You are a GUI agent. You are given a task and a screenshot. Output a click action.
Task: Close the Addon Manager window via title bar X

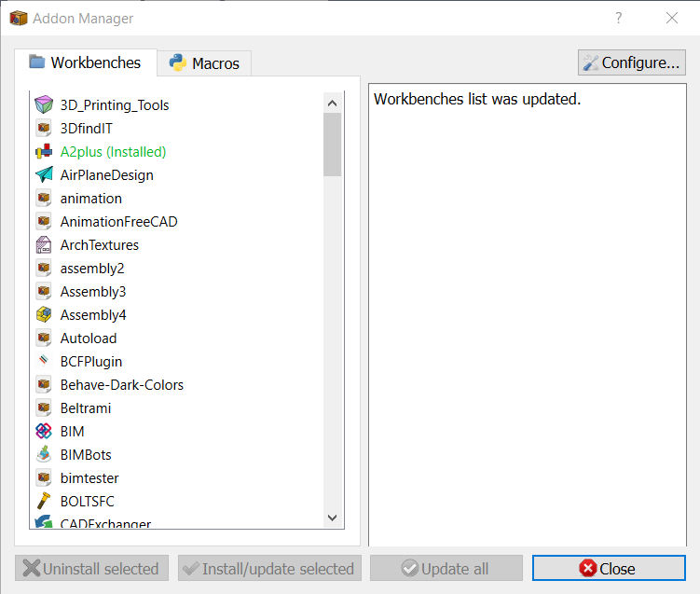point(672,18)
